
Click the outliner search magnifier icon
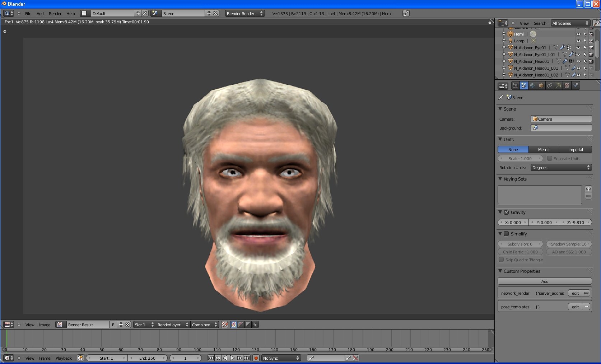pyautogui.click(x=596, y=23)
